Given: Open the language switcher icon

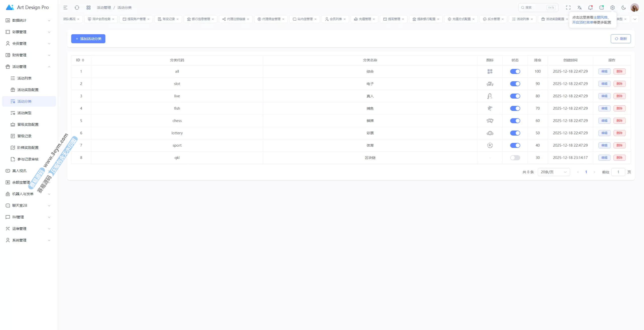Looking at the screenshot, I should 579,8.
